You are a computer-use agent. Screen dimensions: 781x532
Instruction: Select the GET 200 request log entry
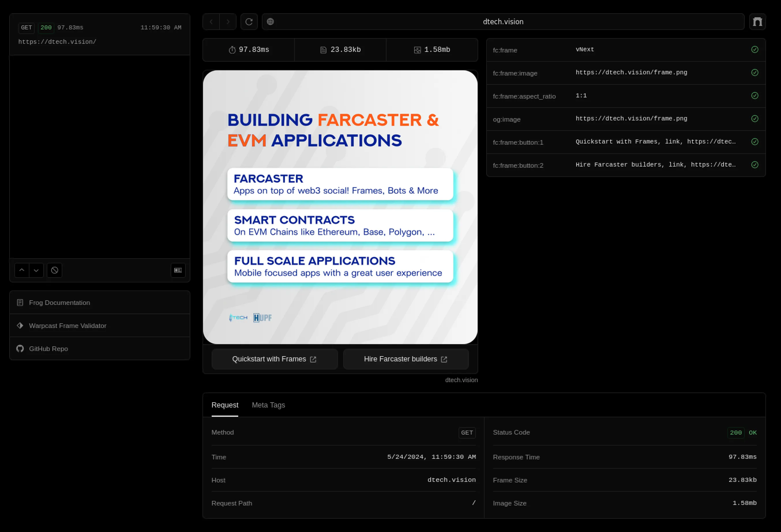tap(100, 35)
